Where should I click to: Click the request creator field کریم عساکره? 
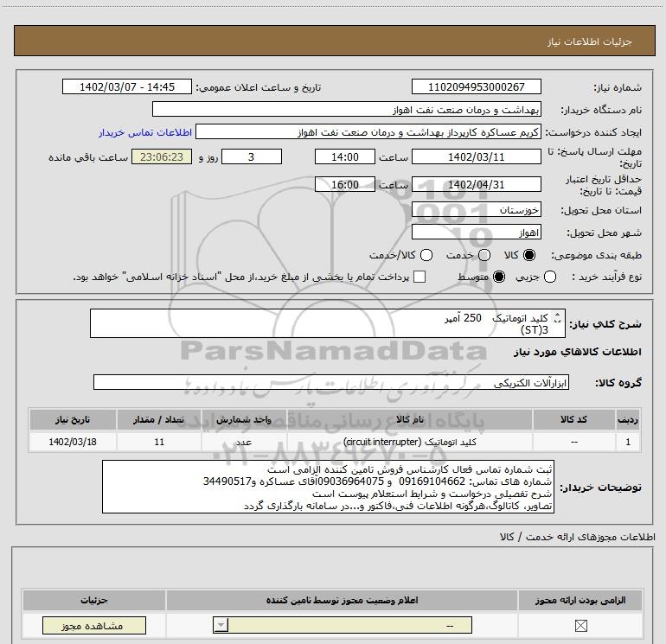[368, 132]
